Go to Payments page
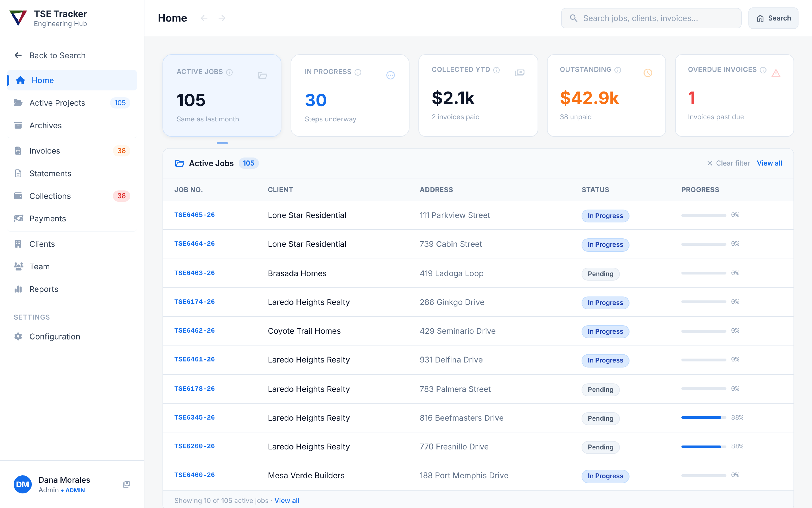The width and height of the screenshot is (812, 508). (x=72, y=218)
